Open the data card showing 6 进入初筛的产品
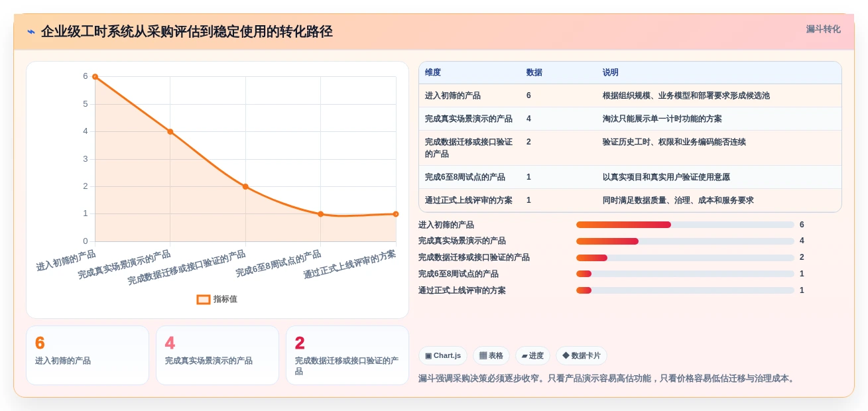Screen dimensions: 868x411 click(x=88, y=355)
